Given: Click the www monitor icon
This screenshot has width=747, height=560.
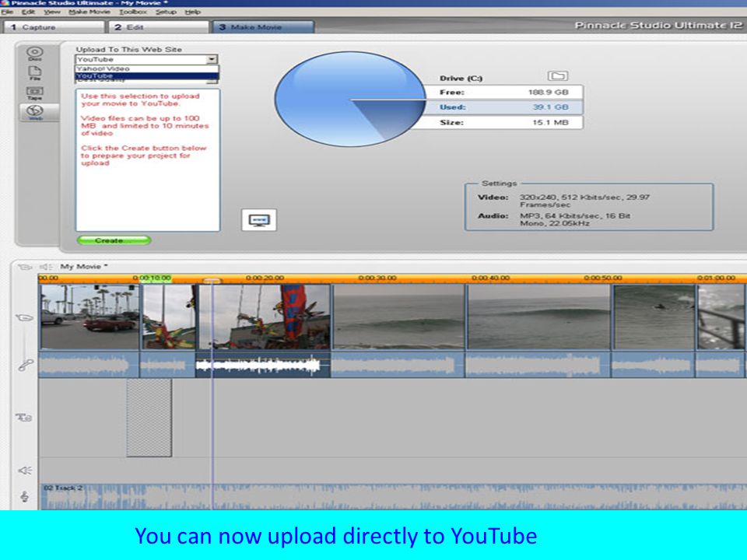Looking at the screenshot, I should tap(258, 220).
